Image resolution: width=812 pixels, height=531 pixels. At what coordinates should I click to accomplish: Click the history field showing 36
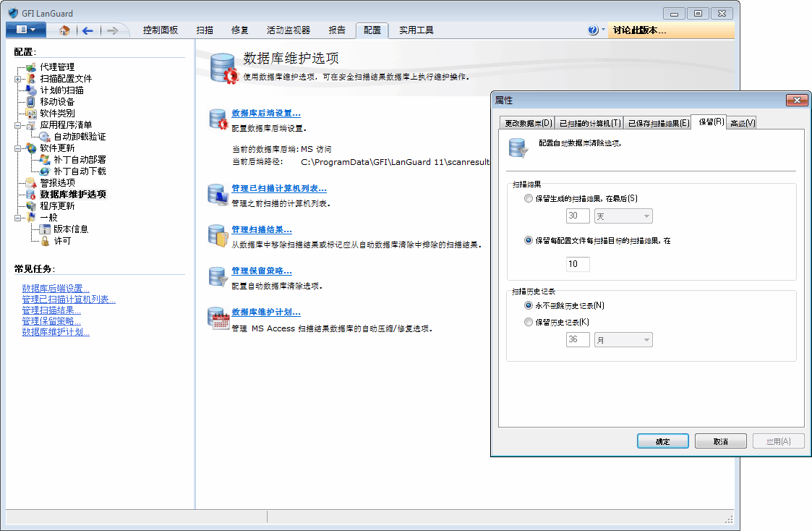[578, 340]
